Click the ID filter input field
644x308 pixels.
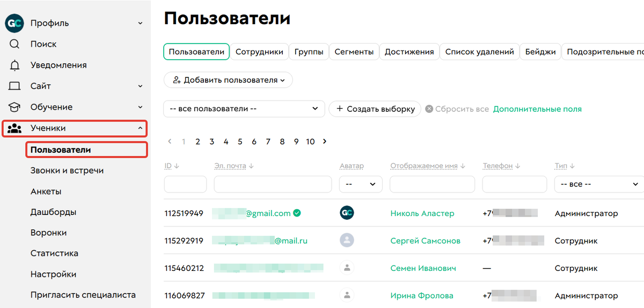[185, 184]
